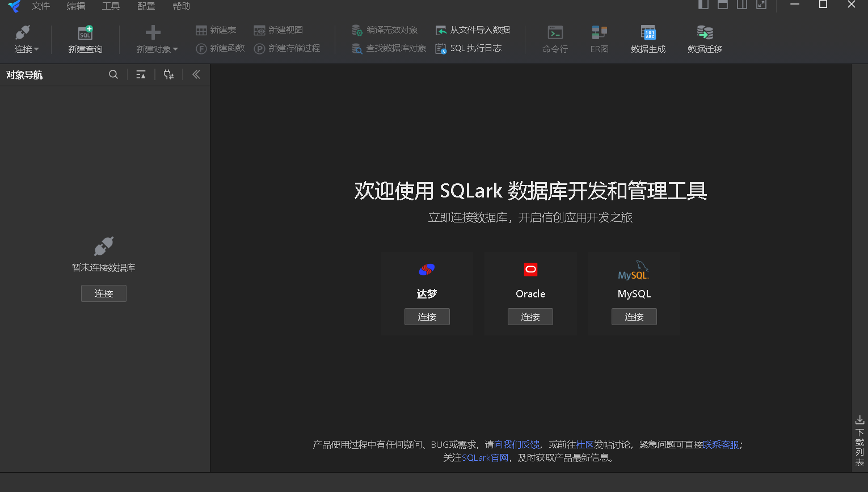Click the 新建视图 toolbar item

(279, 30)
